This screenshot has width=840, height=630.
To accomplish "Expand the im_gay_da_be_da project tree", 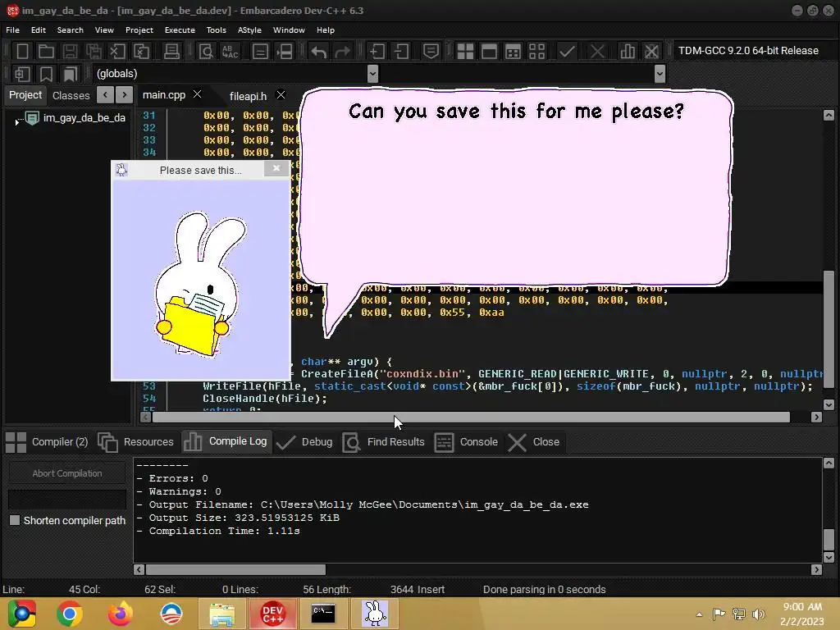I will [x=17, y=123].
